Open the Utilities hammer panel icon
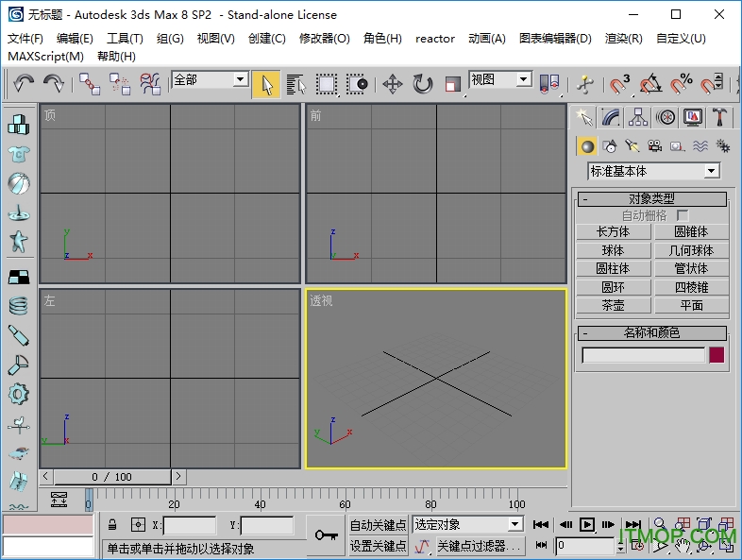 click(720, 117)
